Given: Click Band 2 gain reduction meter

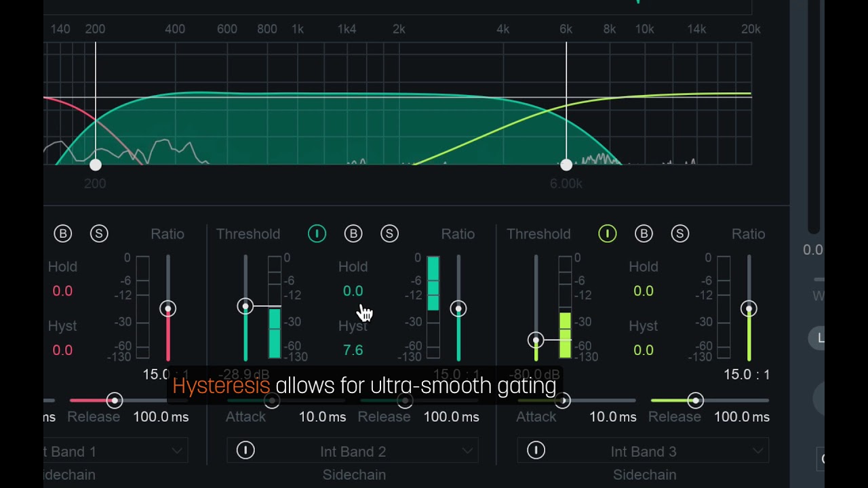Looking at the screenshot, I should click(433, 307).
